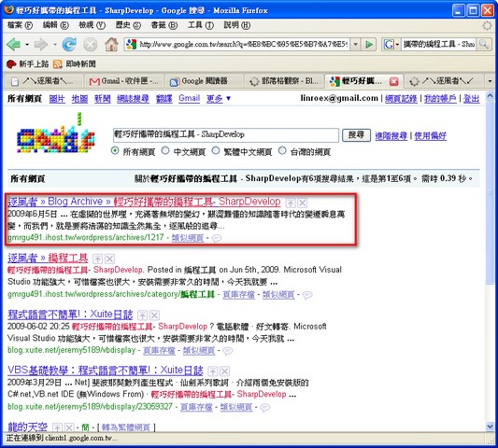Remove the 逐風者 » 編程工具 result
Image resolution: width=498 pixels, height=448 pixels.
click(x=109, y=259)
